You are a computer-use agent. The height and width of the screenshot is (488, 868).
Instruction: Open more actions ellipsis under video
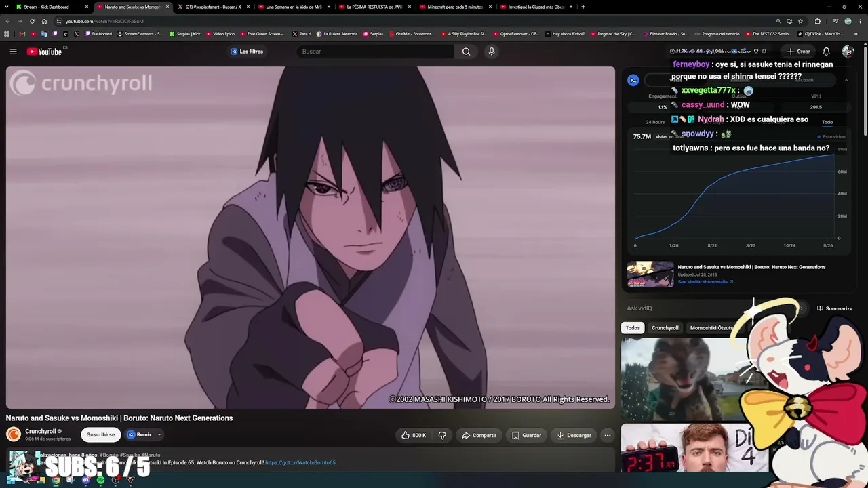click(x=608, y=435)
